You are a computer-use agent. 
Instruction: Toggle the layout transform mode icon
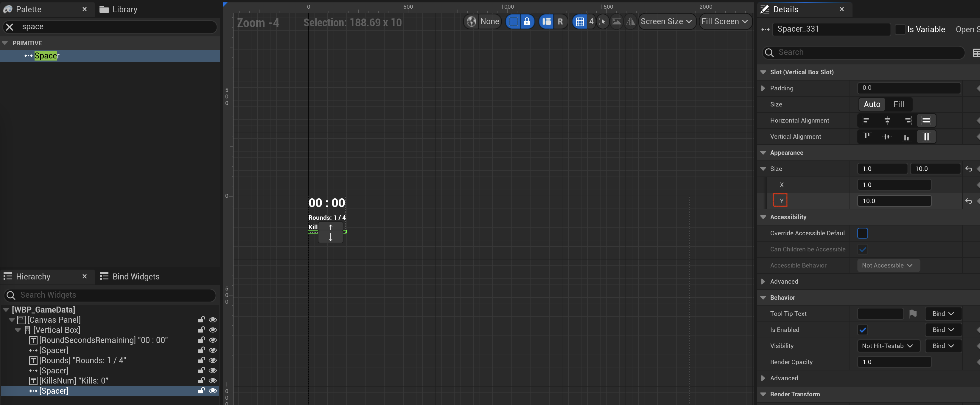coord(547,22)
